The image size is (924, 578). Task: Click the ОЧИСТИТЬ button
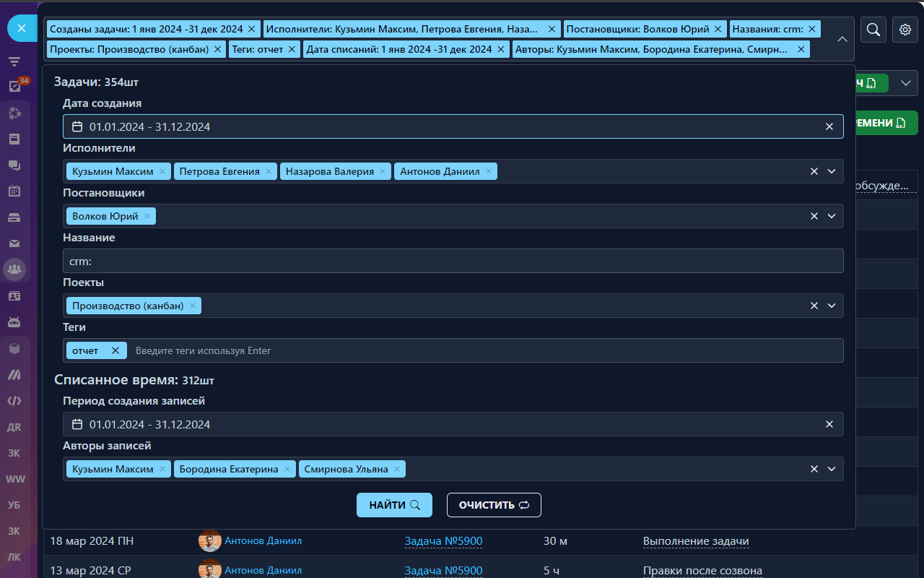494,505
